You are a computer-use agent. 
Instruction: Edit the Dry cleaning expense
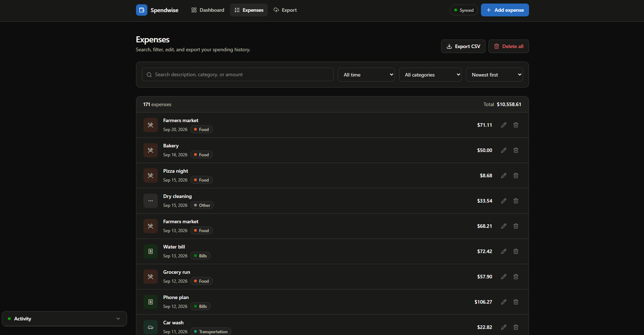504,201
